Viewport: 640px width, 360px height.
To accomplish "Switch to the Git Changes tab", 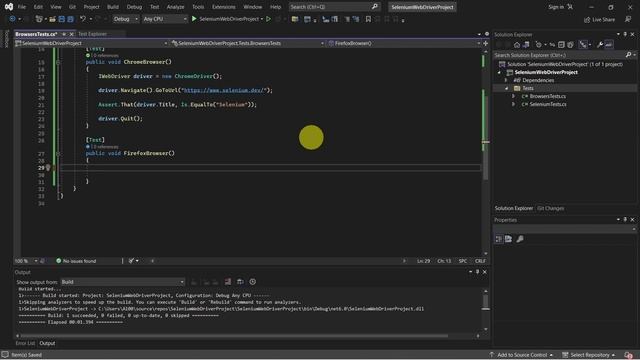I will point(550,208).
